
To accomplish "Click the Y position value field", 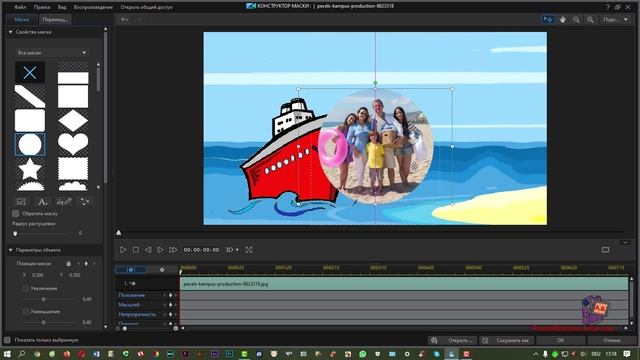I will click(75, 275).
